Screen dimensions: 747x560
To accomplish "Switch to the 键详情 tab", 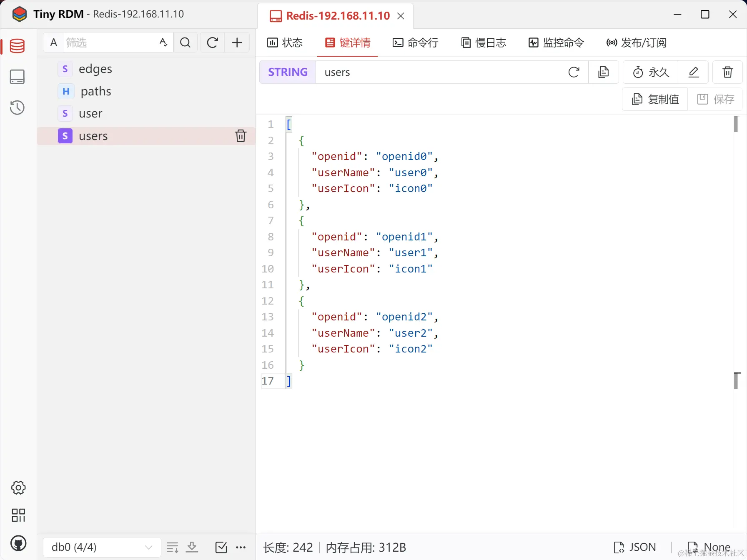I will [x=348, y=42].
